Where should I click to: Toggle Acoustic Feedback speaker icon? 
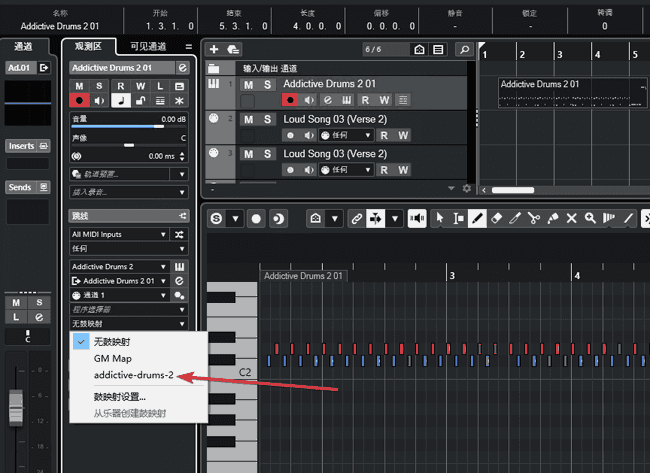point(417,218)
